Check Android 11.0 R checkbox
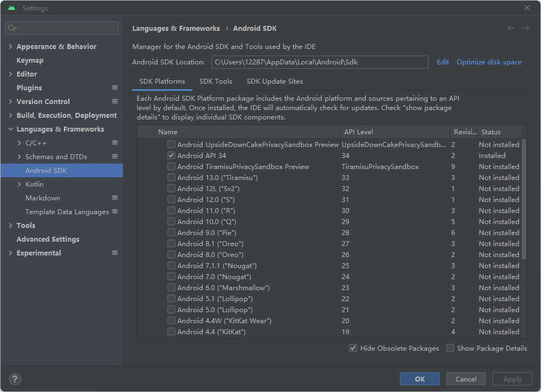This screenshot has height=392, width=541. tap(171, 210)
